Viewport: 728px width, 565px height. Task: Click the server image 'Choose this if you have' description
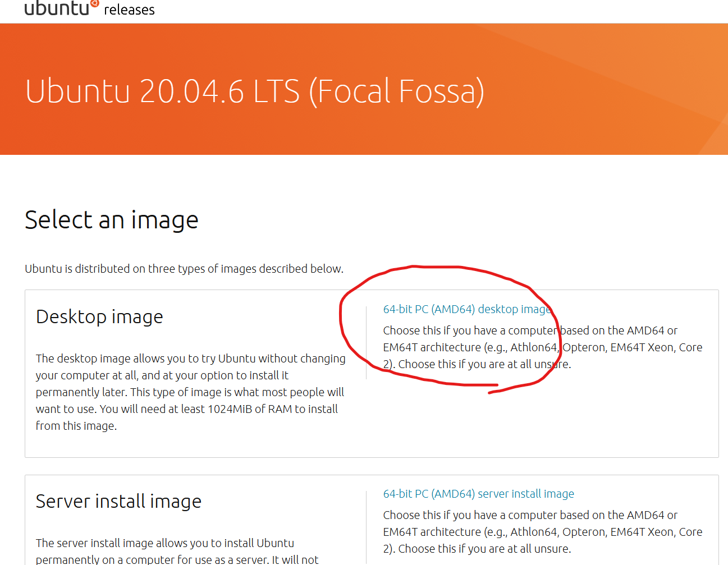point(543,532)
